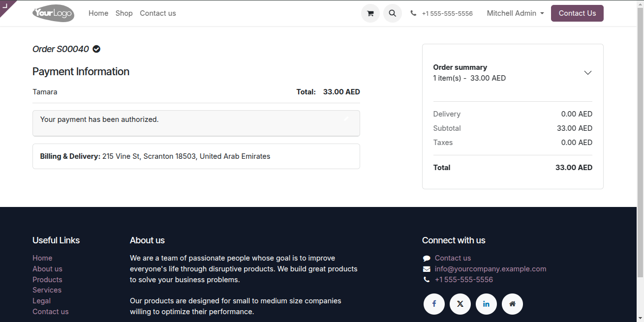Click Contact us under Connect with us

[x=453, y=258]
